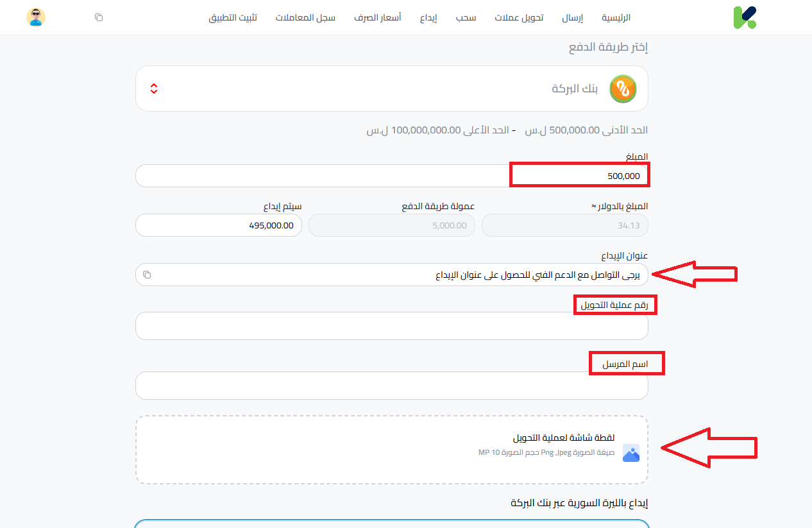Switch to the أسعار الصرف page
This screenshot has height=528, width=812.
[x=378, y=17]
